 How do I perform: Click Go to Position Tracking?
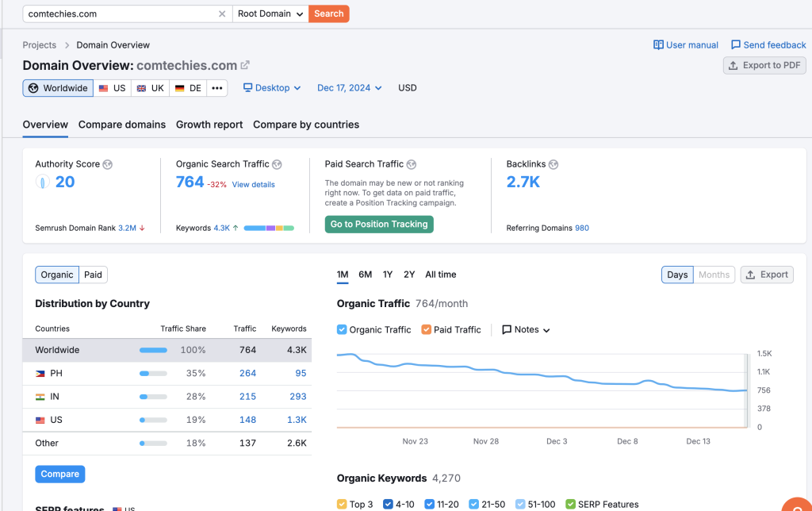378,224
